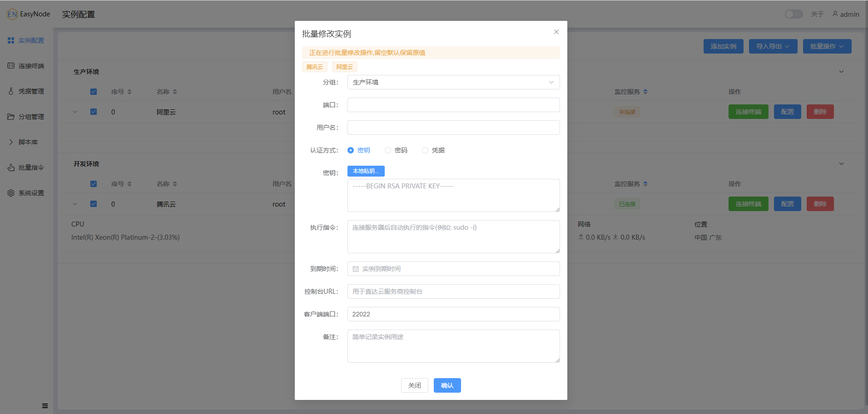Image resolution: width=868 pixels, height=414 pixels.
Task: Click the admin user icon
Action: click(x=835, y=14)
